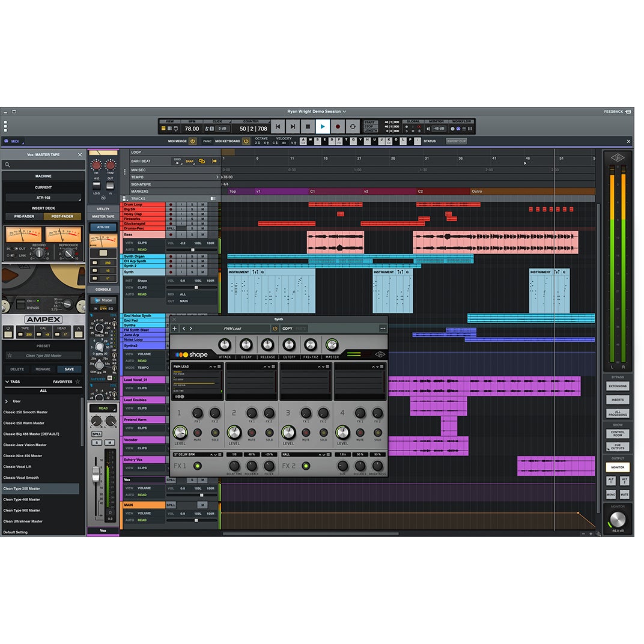
Task: Toggle the MIDI Merge power button
Action: 192,141
